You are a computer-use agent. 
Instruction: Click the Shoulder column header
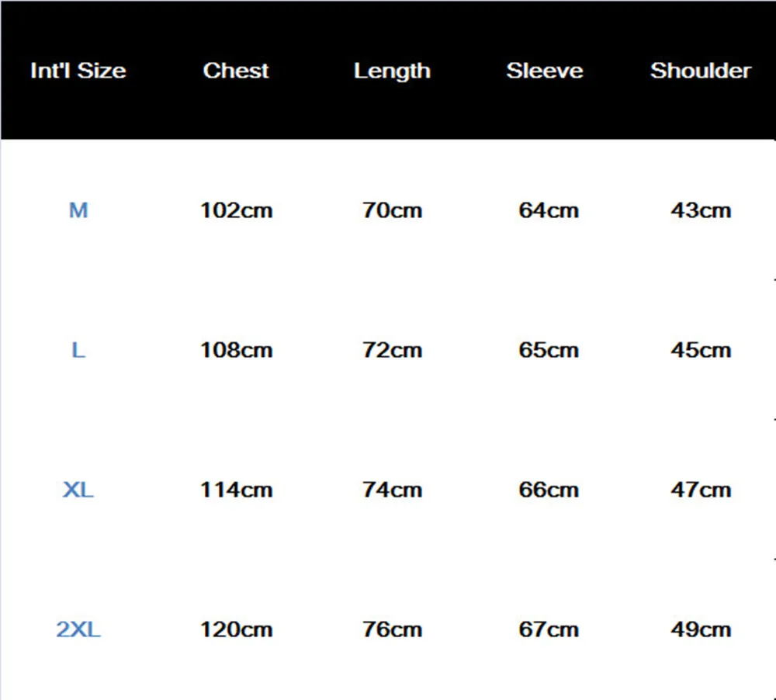701,71
